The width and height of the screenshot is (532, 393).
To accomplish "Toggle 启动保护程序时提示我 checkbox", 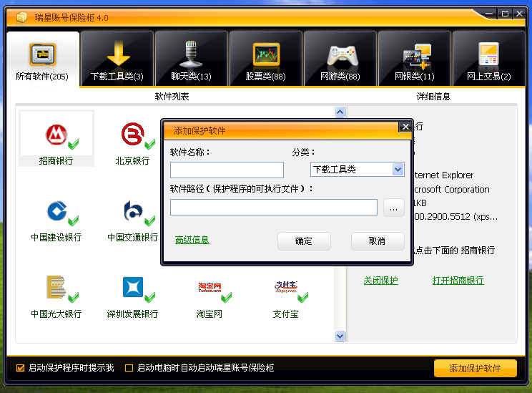I will 20,368.
